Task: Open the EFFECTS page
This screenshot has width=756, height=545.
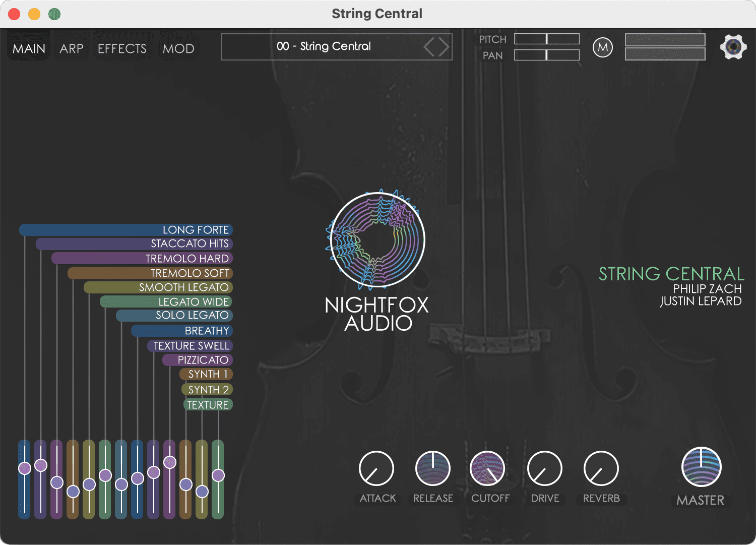Action: (122, 48)
